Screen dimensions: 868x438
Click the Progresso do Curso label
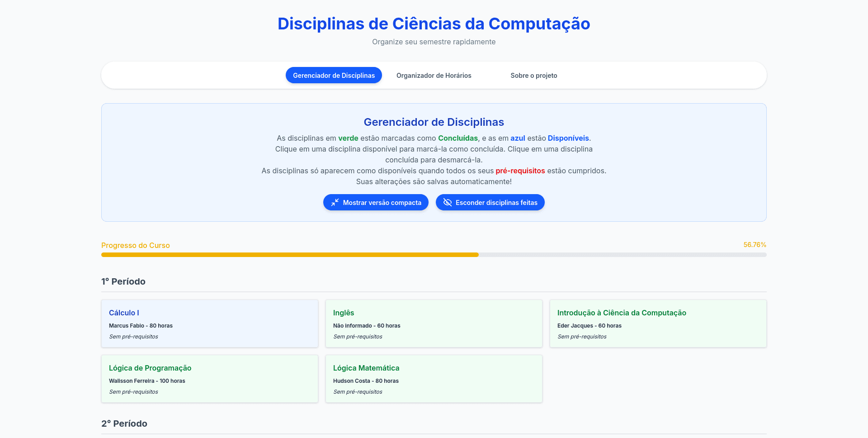click(x=135, y=245)
